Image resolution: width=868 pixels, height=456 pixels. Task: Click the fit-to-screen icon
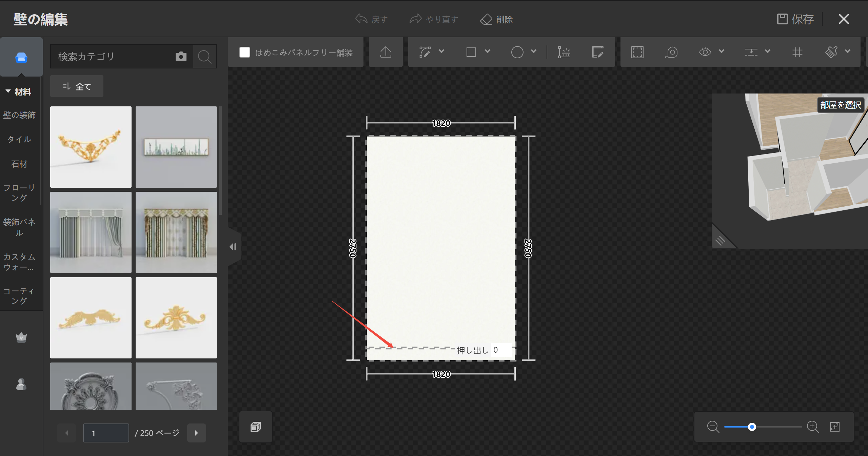[x=835, y=427]
